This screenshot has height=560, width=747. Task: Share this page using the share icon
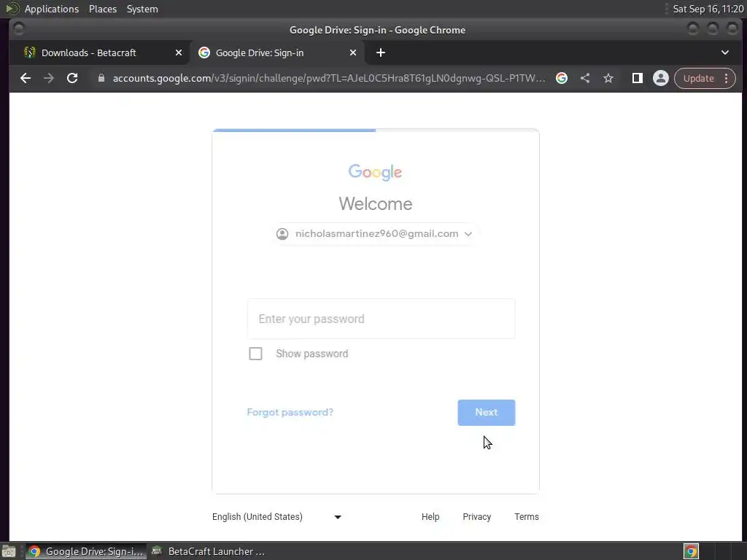point(585,78)
